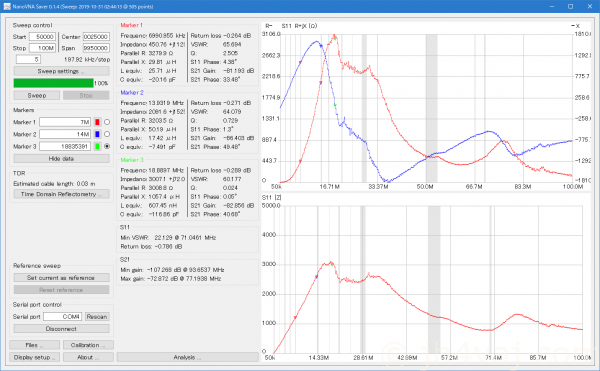This screenshot has height=371, width=600.
Task: Click the Hide data button
Action: 62,158
